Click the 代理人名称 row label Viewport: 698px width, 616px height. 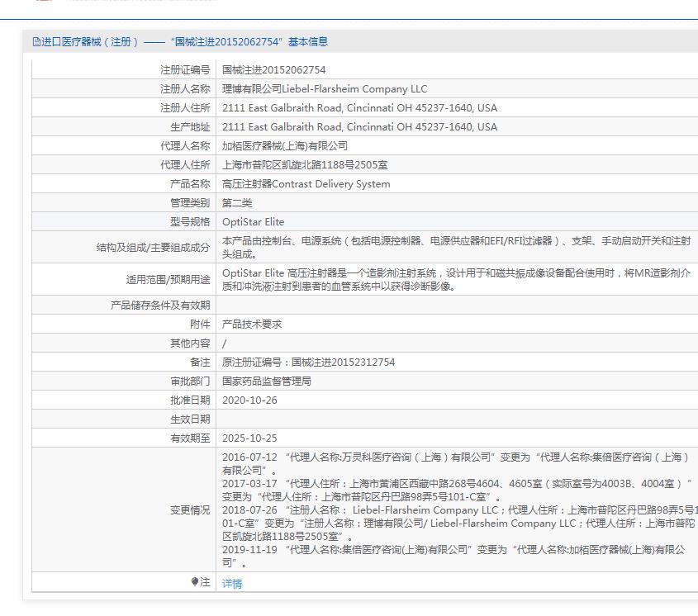coord(185,146)
